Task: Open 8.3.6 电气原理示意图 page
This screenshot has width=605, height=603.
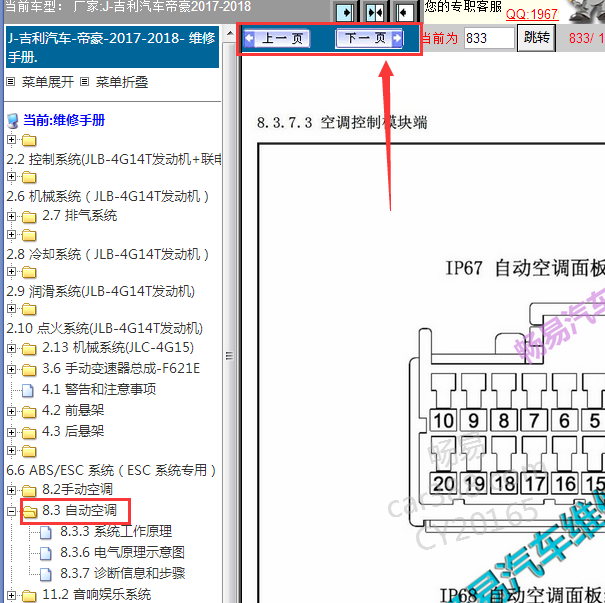Action: [122, 552]
